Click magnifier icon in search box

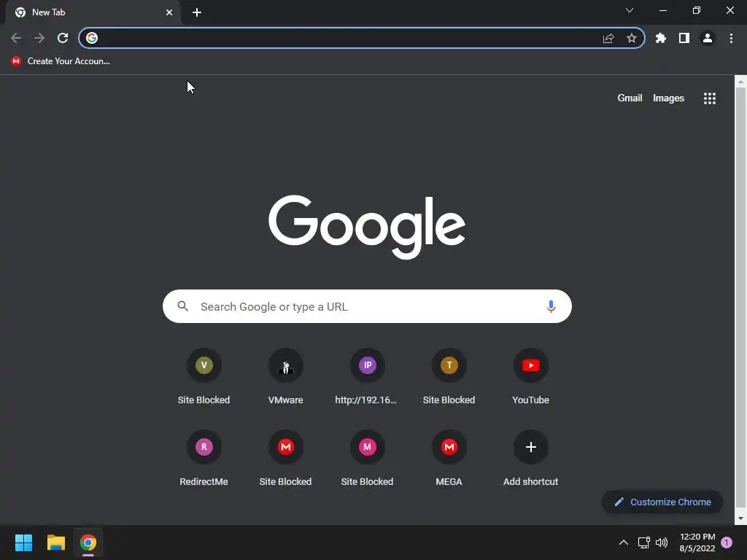[x=183, y=306]
